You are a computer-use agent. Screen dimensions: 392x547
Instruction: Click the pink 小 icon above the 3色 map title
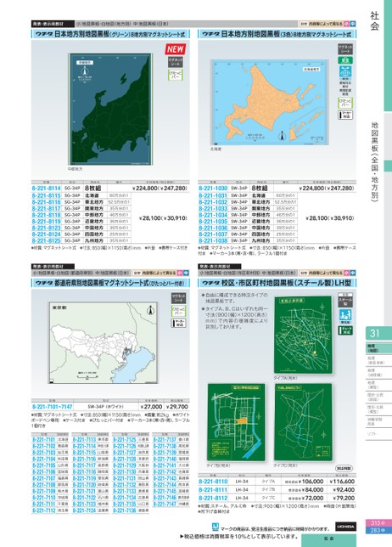coord(346,24)
